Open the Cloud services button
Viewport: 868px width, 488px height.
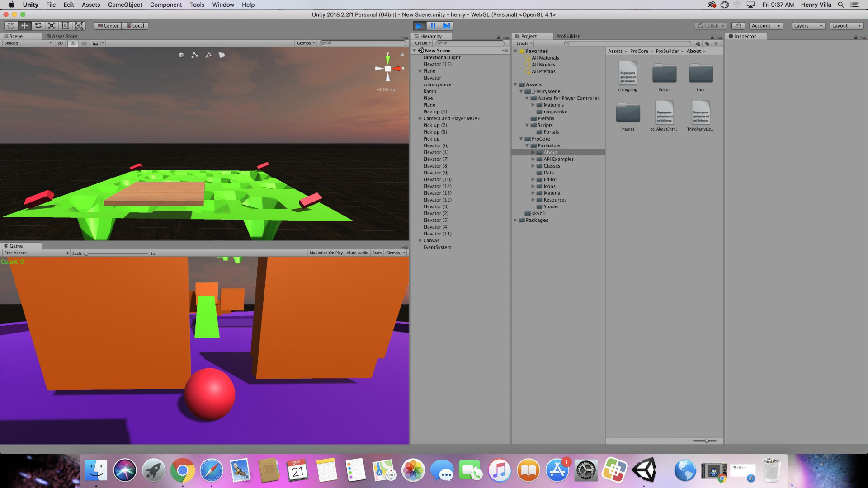tap(738, 26)
